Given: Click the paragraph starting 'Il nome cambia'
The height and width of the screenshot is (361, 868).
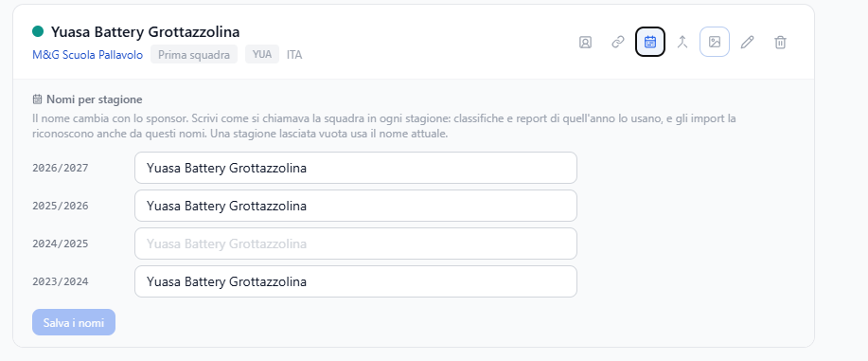Looking at the screenshot, I should point(384,126).
